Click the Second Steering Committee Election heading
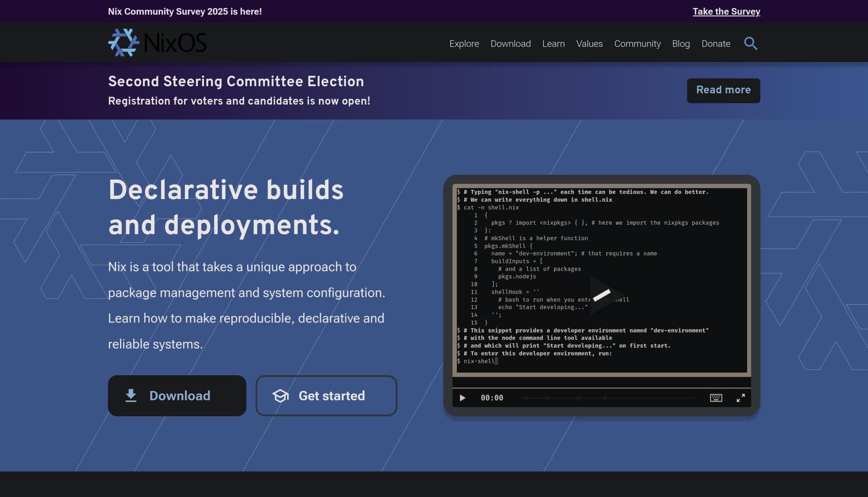Image resolution: width=868 pixels, height=497 pixels. (236, 81)
